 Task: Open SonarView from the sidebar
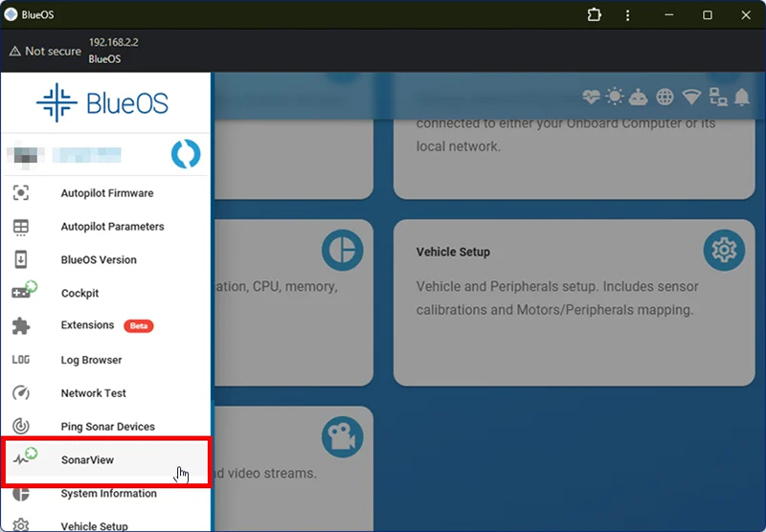point(87,460)
